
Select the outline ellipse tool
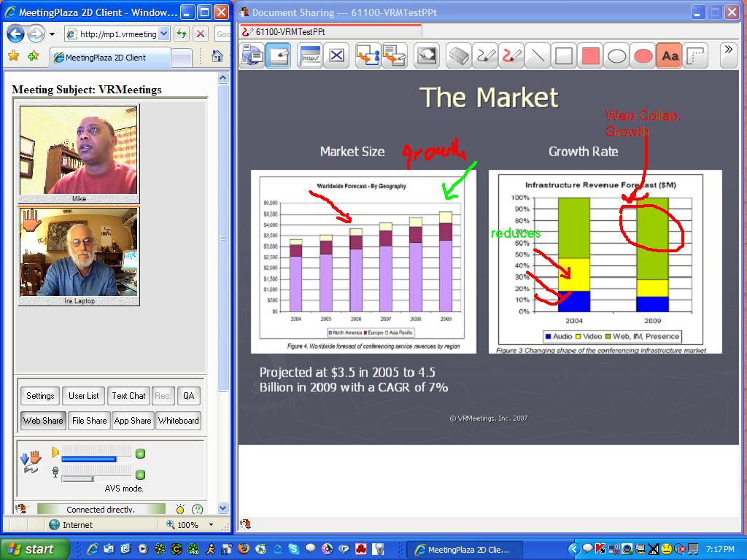click(617, 56)
